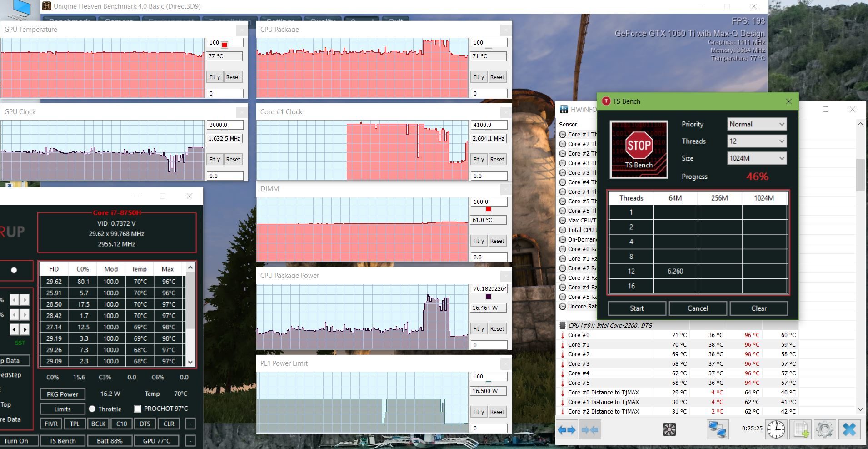Close the CPU Package Power graph panel
Screen dimensions: 868x449
pyautogui.click(x=506, y=276)
